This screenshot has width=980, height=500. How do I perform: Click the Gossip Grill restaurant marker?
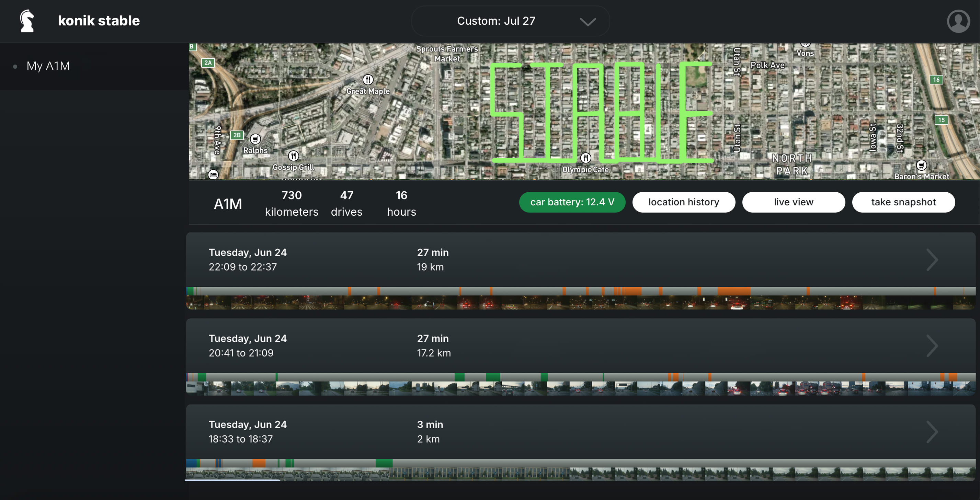293,156
